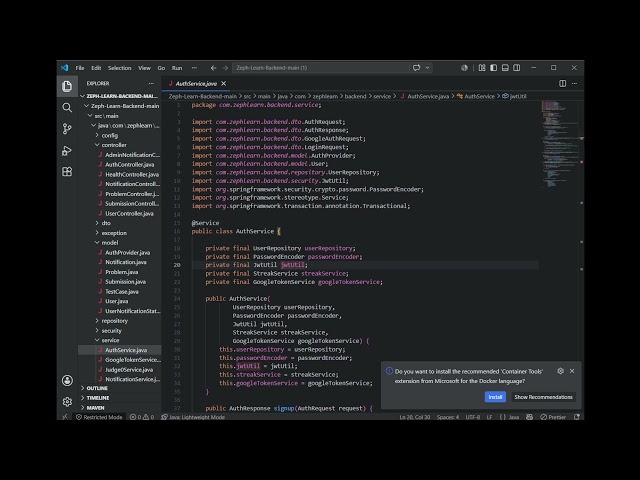Open the Source Control view
The image size is (640, 480).
[x=67, y=129]
